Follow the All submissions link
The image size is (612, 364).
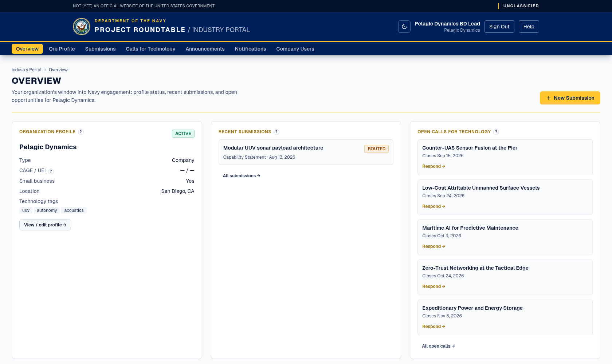(242, 176)
